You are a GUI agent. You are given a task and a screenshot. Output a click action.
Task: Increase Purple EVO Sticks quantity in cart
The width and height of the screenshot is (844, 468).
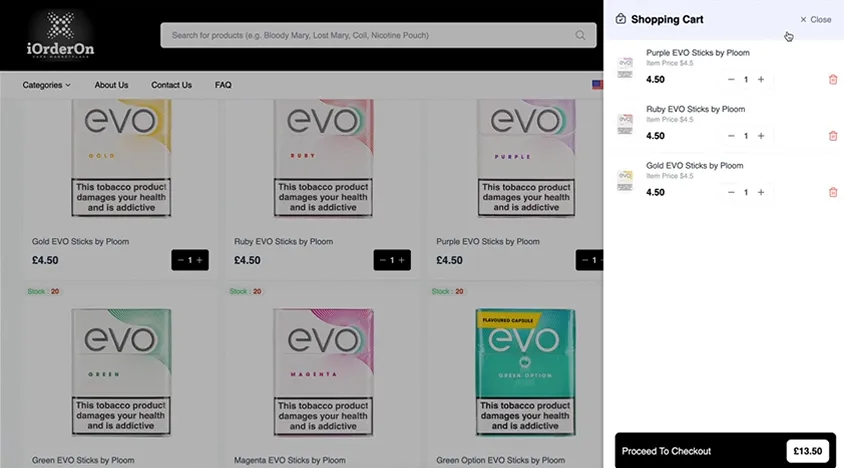[x=761, y=80]
